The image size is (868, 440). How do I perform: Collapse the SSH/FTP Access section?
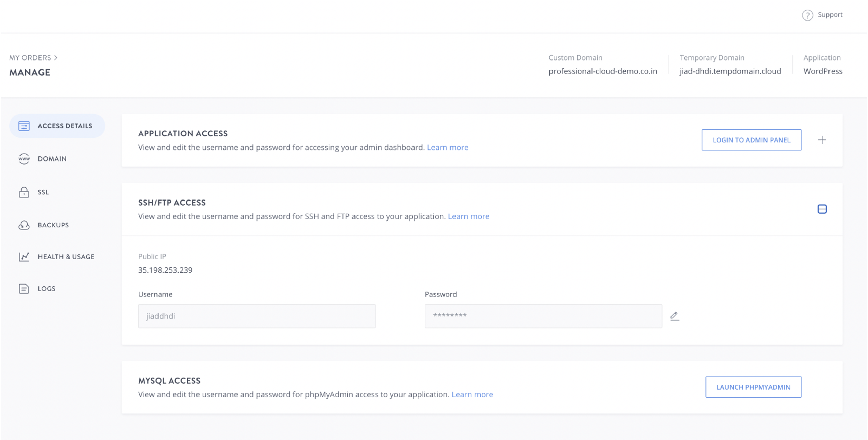click(x=822, y=209)
